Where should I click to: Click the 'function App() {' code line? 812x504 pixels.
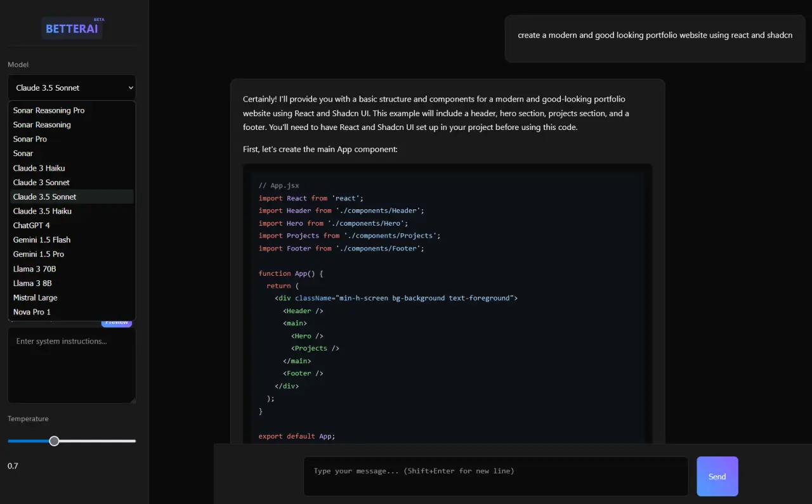pos(291,273)
